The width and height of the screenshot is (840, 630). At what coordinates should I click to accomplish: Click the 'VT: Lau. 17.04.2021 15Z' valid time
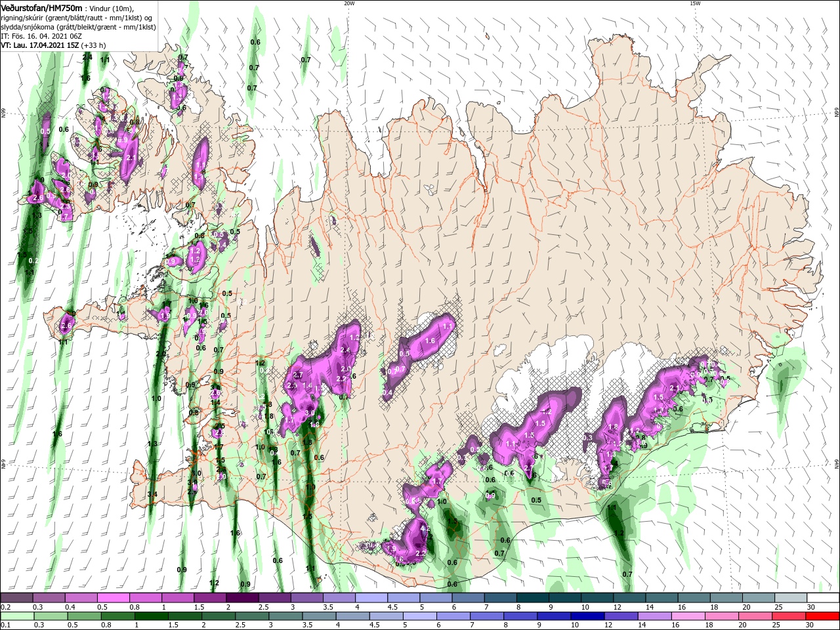point(39,45)
